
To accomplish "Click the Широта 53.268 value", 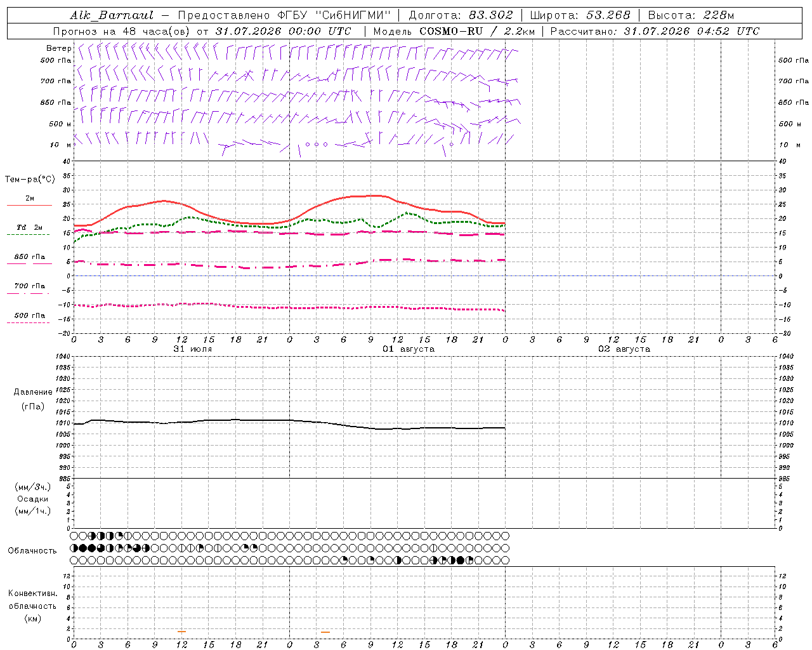I will pyautogui.click(x=608, y=15).
